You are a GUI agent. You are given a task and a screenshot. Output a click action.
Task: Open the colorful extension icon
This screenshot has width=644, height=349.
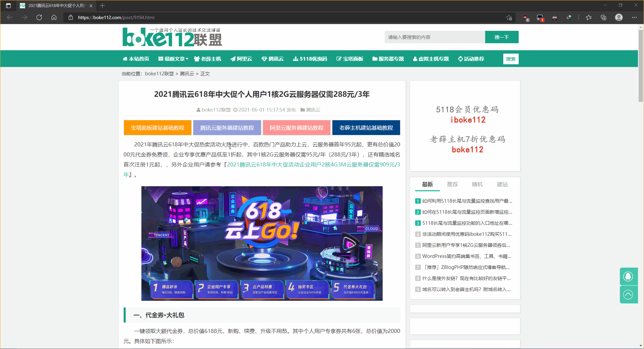click(569, 17)
